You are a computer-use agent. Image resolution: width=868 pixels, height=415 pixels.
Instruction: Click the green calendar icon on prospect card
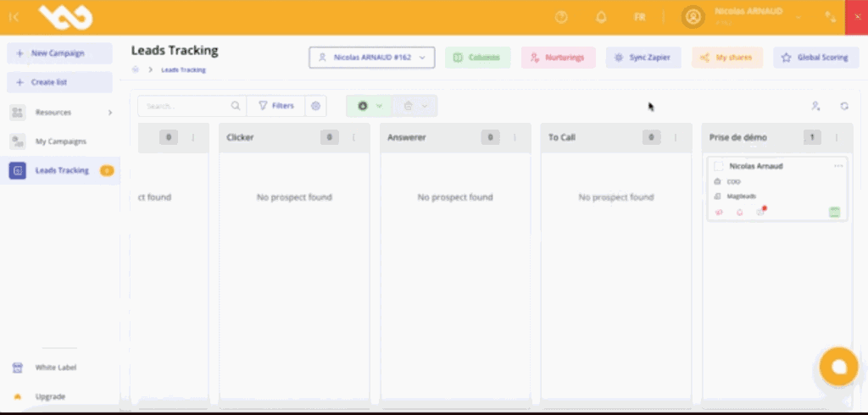pos(834,212)
